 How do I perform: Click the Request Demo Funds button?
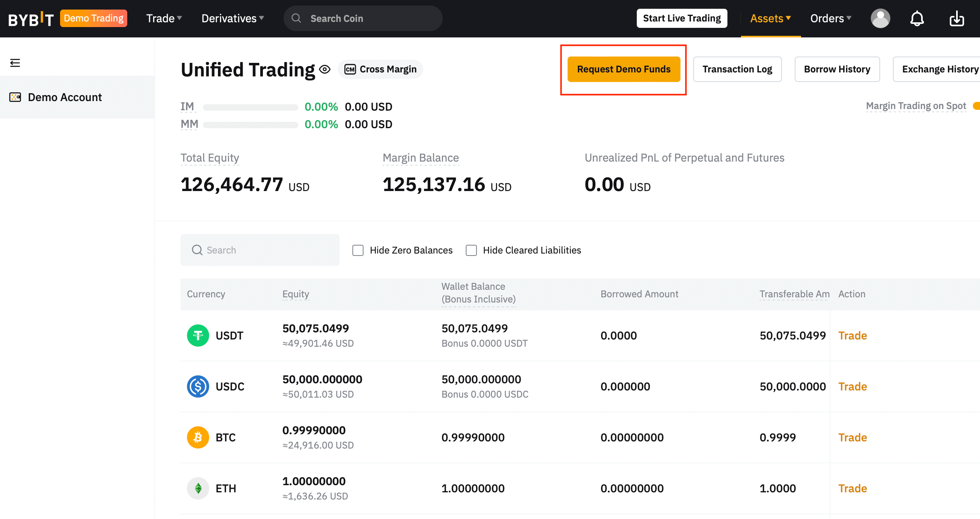click(624, 68)
